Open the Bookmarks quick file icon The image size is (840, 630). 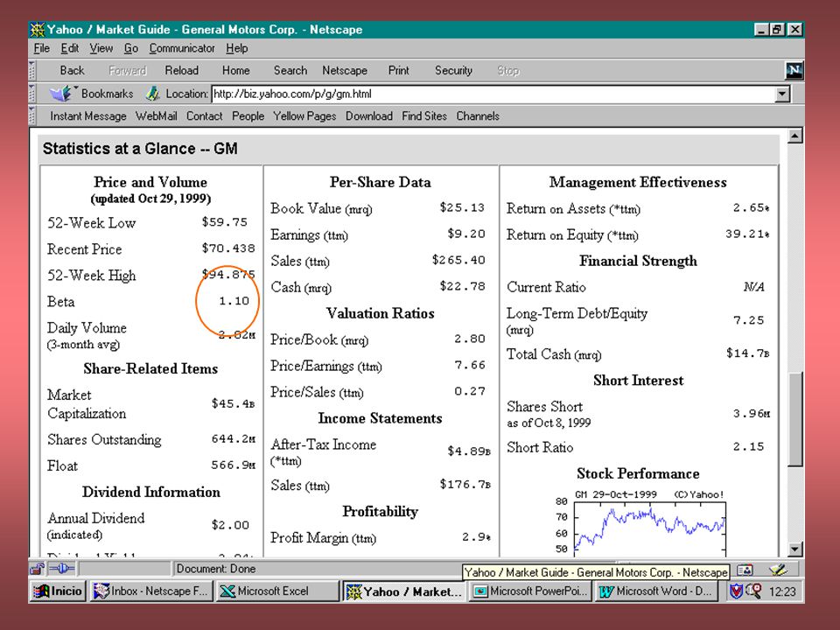[61, 94]
